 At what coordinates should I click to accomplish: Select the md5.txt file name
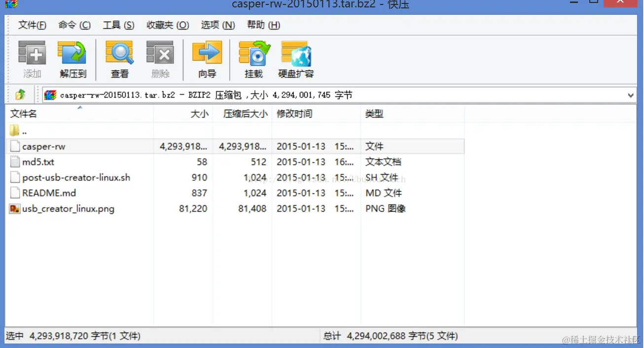click(x=38, y=162)
